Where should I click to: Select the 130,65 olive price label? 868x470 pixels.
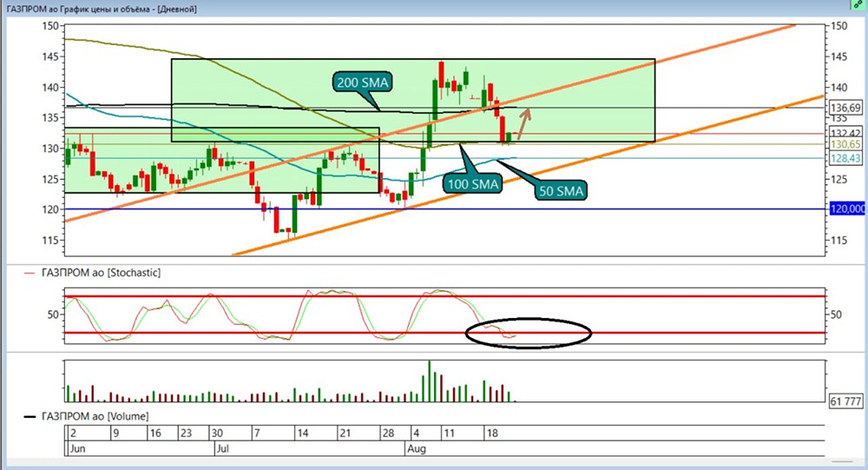pyautogui.click(x=845, y=144)
